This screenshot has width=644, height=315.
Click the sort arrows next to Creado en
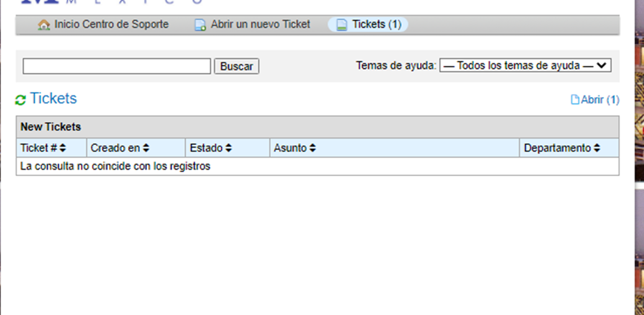click(146, 148)
